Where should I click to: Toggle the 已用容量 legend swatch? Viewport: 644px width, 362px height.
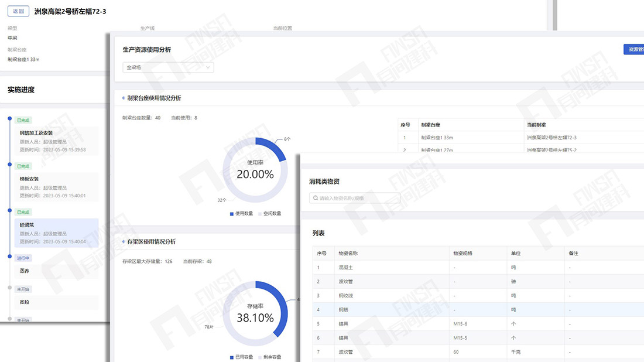[x=232, y=357]
